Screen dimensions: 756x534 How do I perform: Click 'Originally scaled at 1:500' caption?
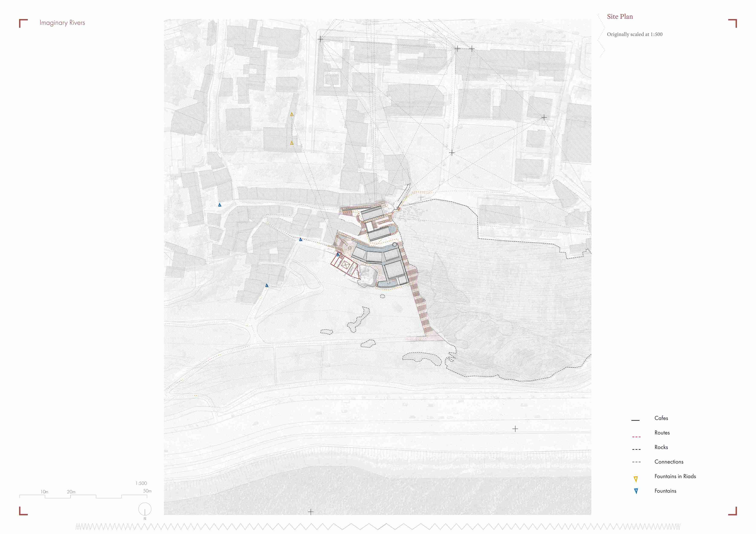(x=635, y=34)
